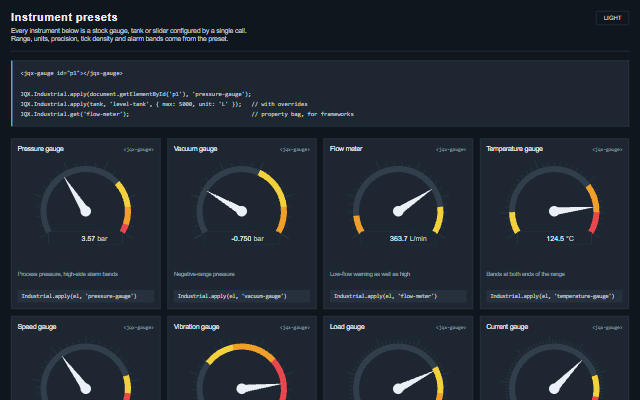This screenshot has height=400, width=640.
Task: Click the Temperature gauge card title
Action: 514,149
